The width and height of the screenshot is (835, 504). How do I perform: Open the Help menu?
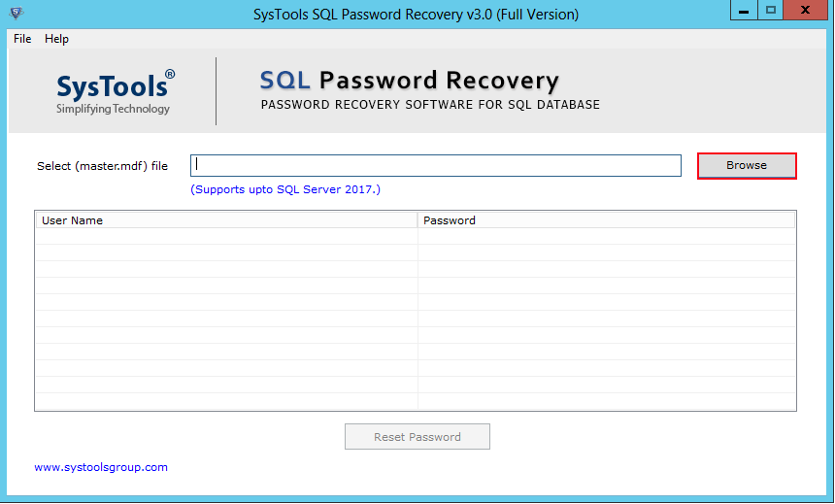pyautogui.click(x=56, y=39)
